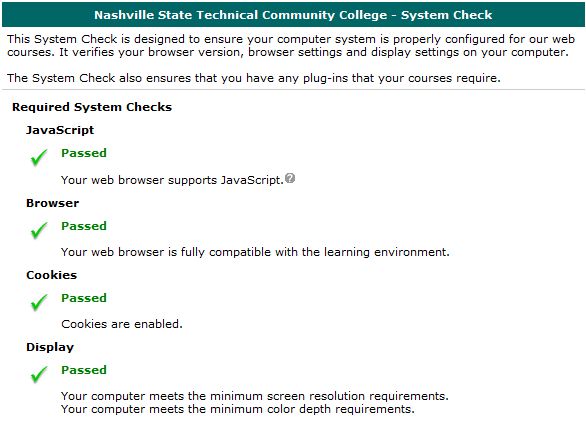586x439 pixels.
Task: Click the Cookies green checkmark icon
Action: click(x=39, y=303)
